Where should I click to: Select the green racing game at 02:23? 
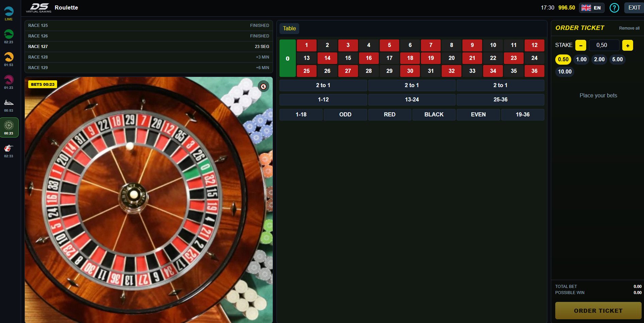[9, 36]
